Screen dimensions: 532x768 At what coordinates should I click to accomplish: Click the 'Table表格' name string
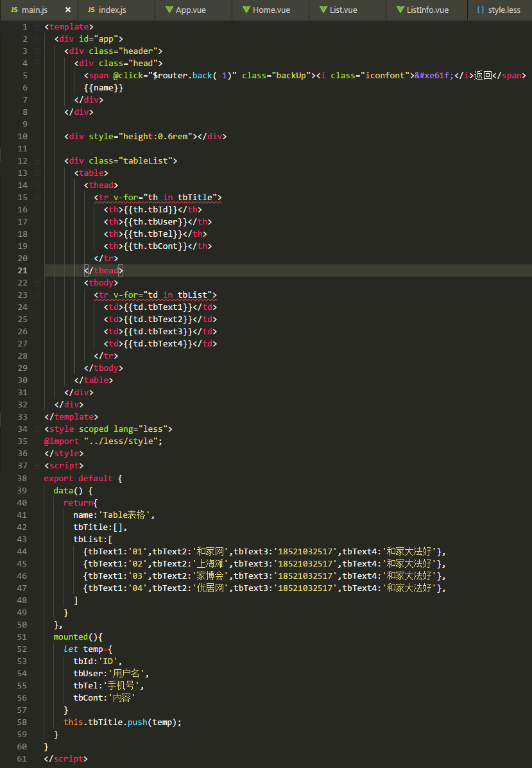tap(124, 515)
